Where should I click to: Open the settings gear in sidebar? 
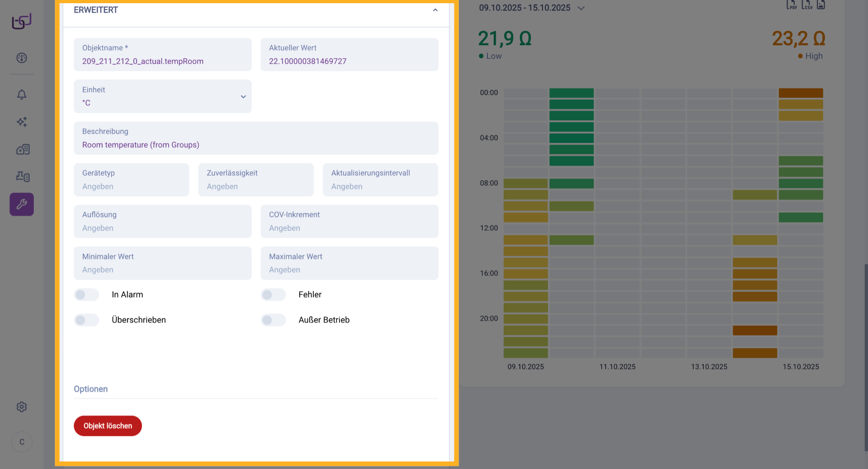22,407
